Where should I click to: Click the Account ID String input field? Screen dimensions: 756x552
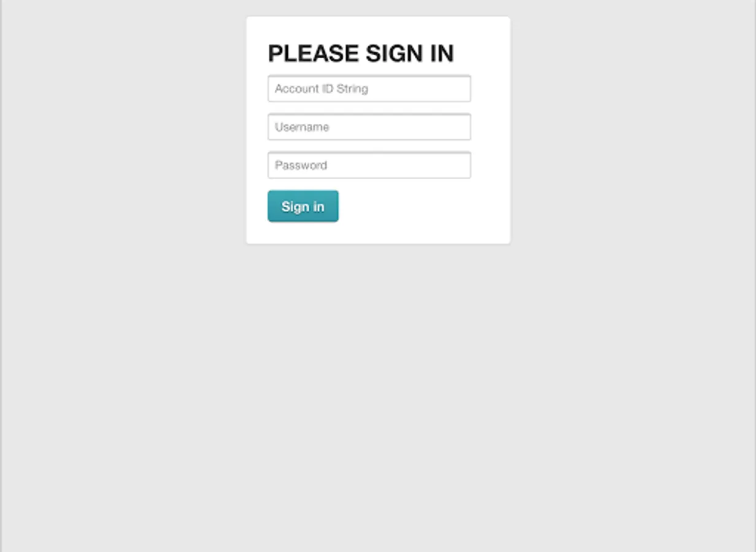369,88
